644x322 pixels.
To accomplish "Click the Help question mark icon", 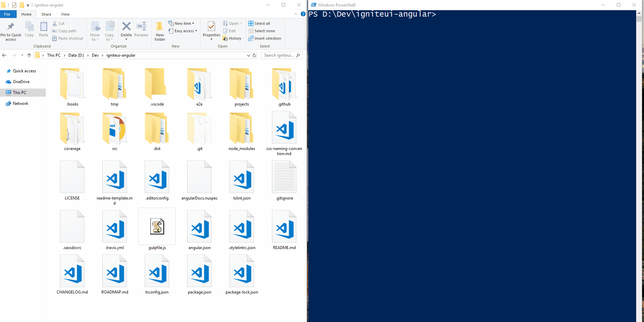I will pos(303,14).
